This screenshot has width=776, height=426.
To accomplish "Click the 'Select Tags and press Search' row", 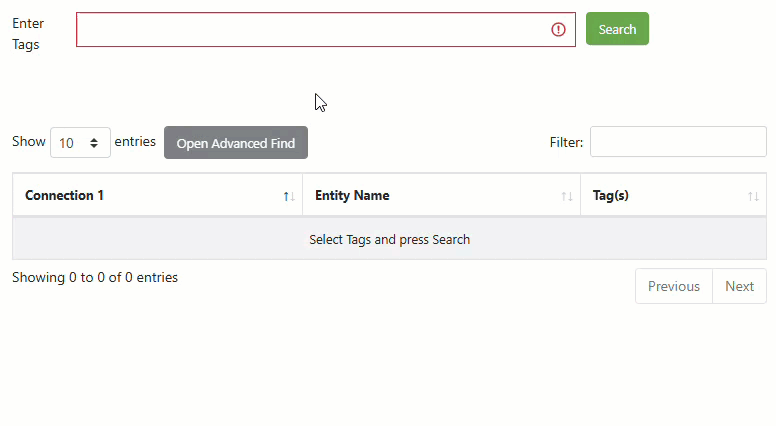I will 389,239.
